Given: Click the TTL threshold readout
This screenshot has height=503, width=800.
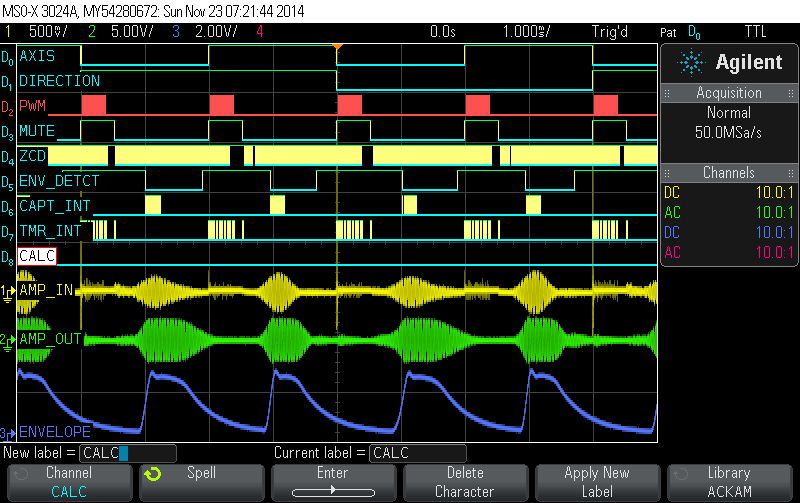Looking at the screenshot, I should pyautogui.click(x=755, y=32).
